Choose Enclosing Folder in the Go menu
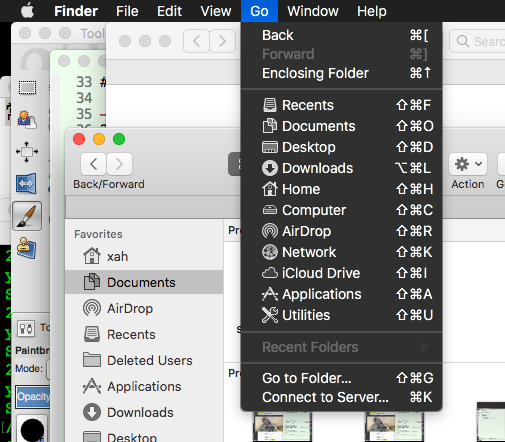The image size is (505, 442). (341, 73)
